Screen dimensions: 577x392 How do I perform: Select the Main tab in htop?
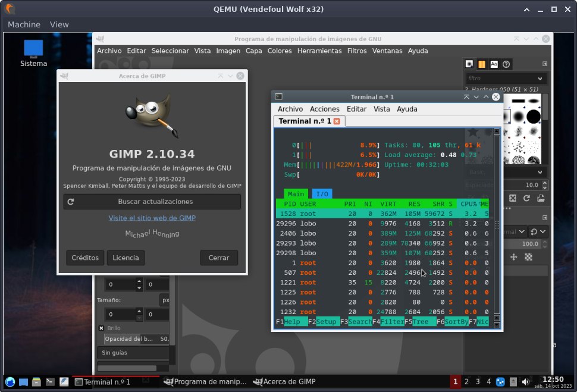(x=296, y=193)
